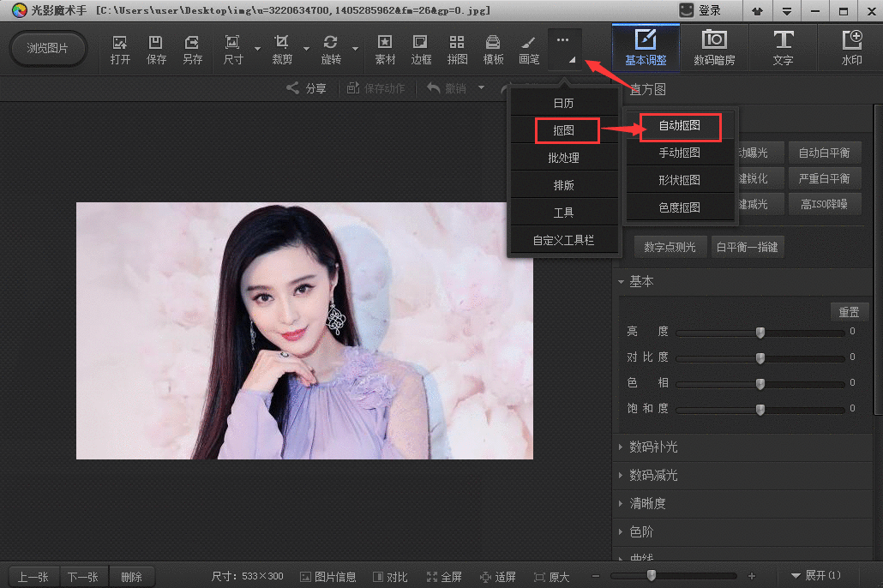The height and width of the screenshot is (588, 883).
Task: Save the photo with the 保存 icon
Action: click(155, 48)
